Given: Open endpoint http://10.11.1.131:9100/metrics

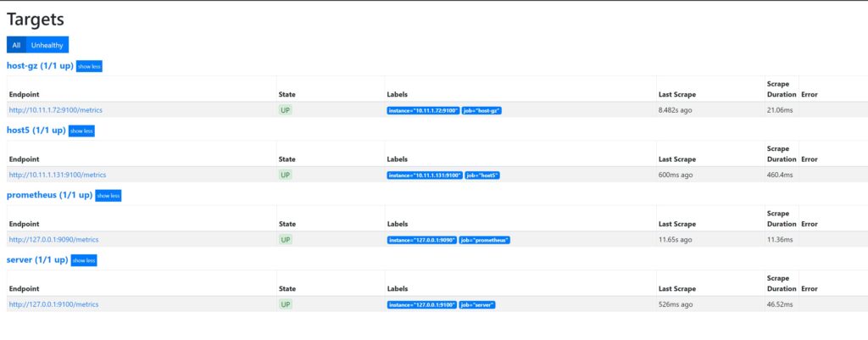Looking at the screenshot, I should (x=58, y=175).
